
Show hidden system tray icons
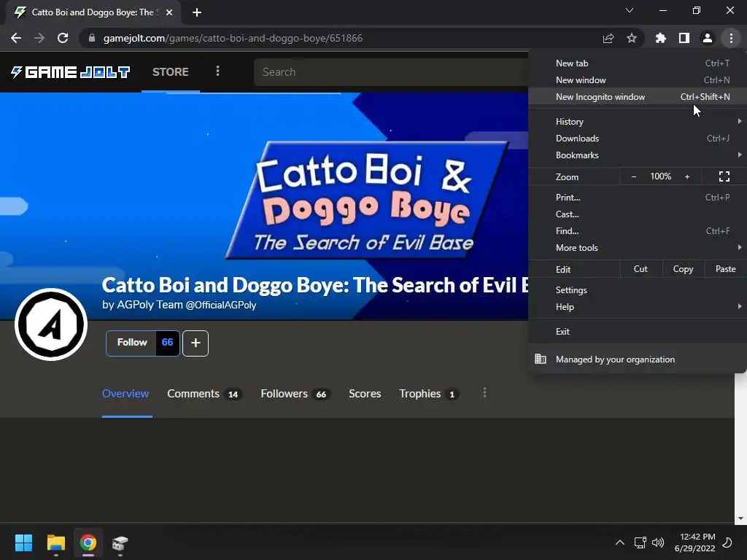pyautogui.click(x=620, y=542)
